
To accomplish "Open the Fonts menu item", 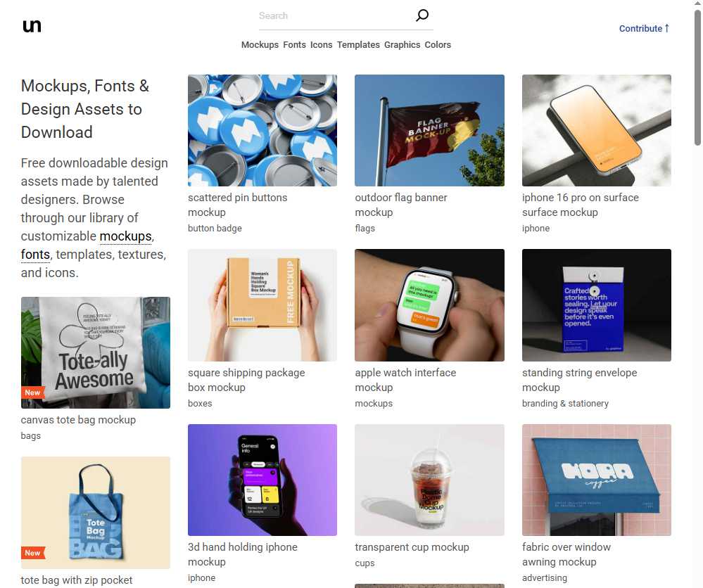I will (294, 45).
